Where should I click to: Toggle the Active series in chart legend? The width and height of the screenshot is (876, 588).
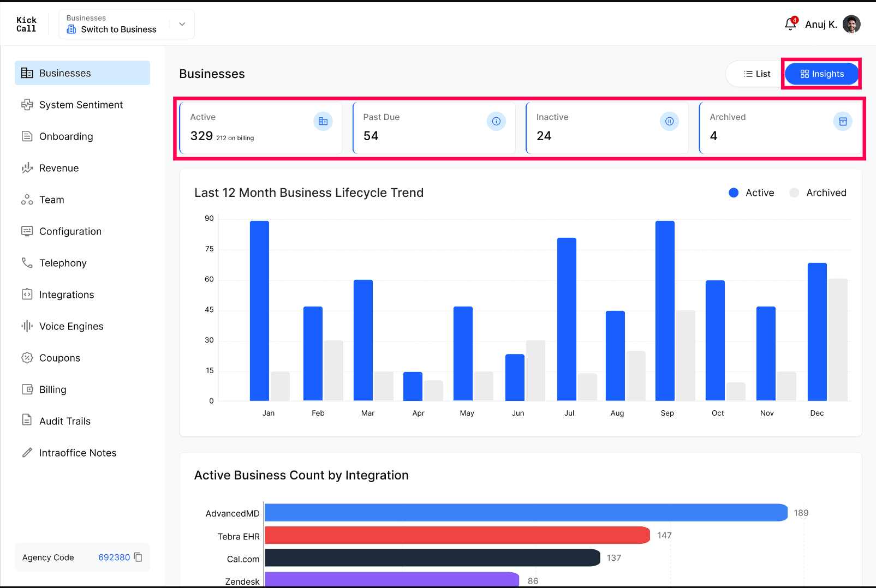point(752,193)
